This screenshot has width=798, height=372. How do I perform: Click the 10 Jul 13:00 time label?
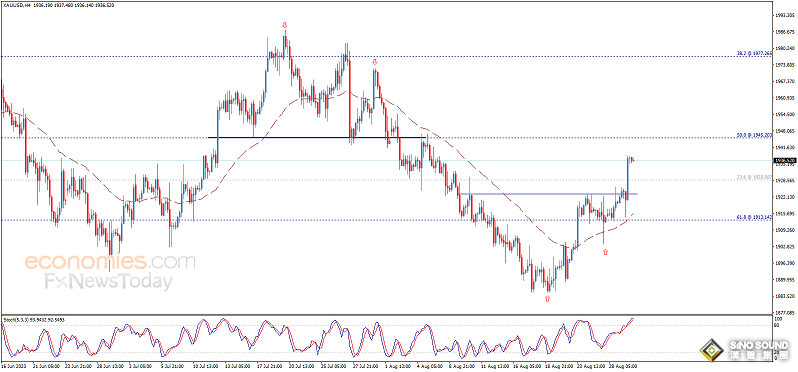point(206,365)
